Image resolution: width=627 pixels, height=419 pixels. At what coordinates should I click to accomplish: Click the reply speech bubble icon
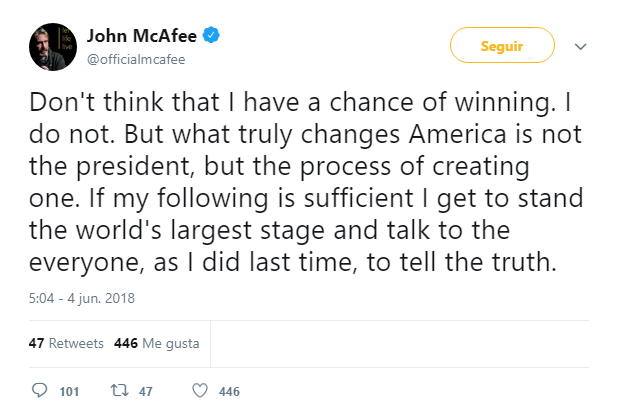(x=40, y=391)
